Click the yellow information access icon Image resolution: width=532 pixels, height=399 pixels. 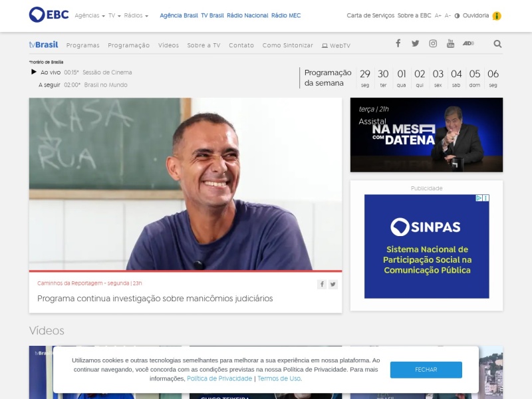(x=497, y=16)
